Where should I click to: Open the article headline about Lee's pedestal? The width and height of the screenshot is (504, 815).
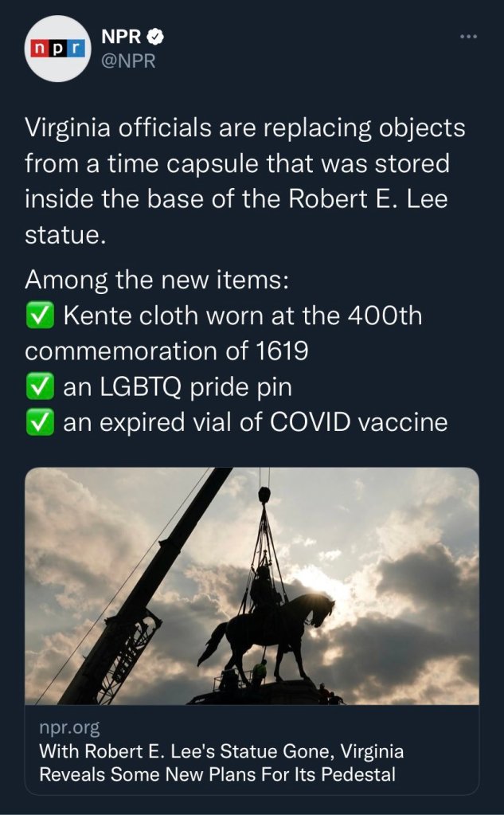coord(221,762)
